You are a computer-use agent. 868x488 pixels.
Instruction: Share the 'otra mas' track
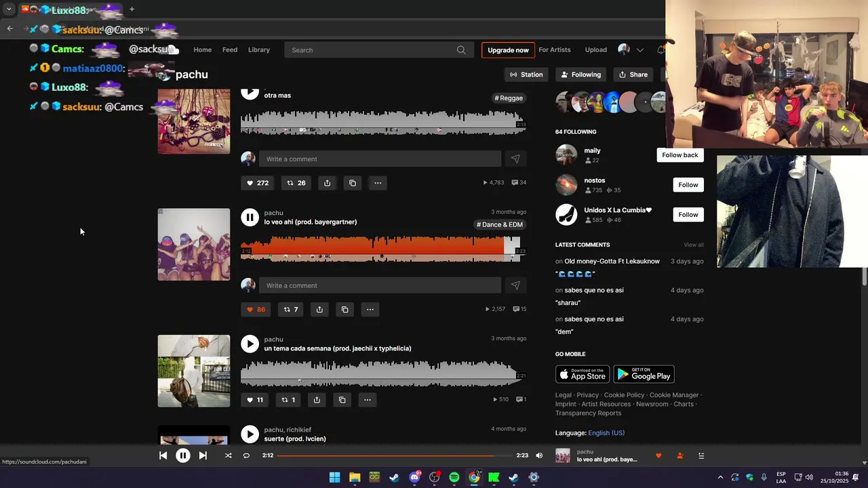(327, 183)
